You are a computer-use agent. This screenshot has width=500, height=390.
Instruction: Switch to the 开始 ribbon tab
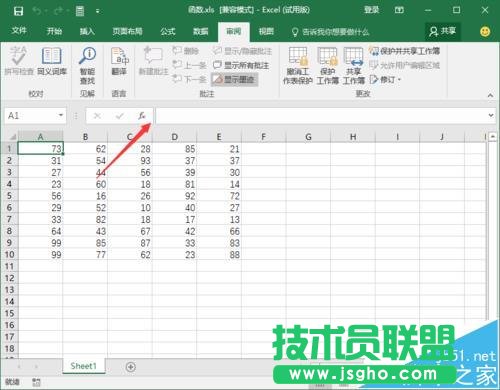coord(54,31)
